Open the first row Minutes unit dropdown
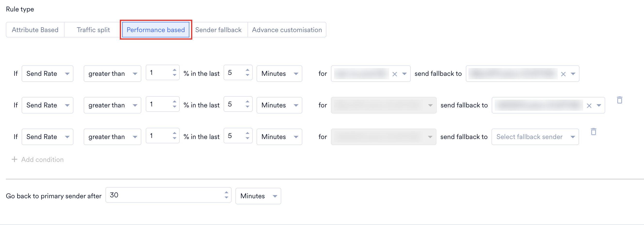The height and width of the screenshot is (225, 644). [x=279, y=74]
